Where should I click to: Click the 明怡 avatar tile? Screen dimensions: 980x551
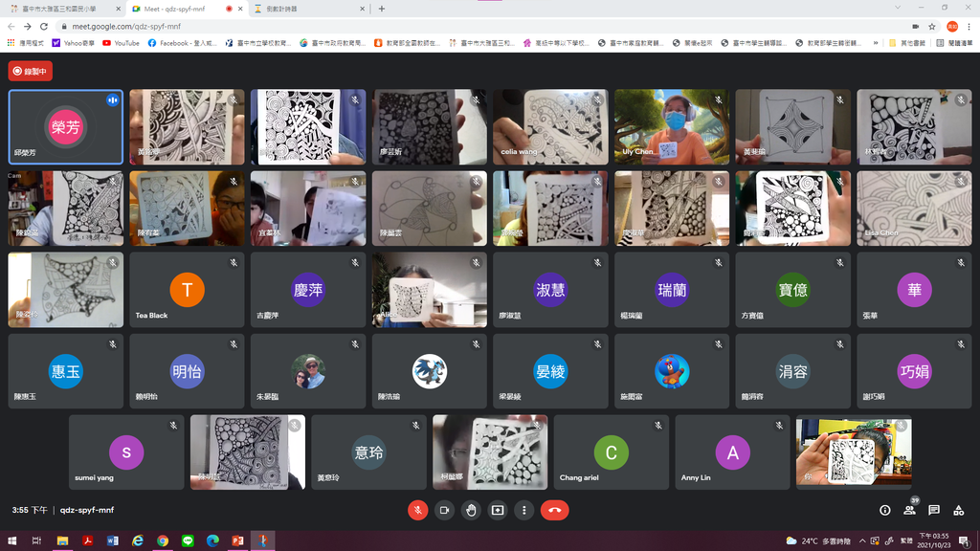tap(187, 370)
